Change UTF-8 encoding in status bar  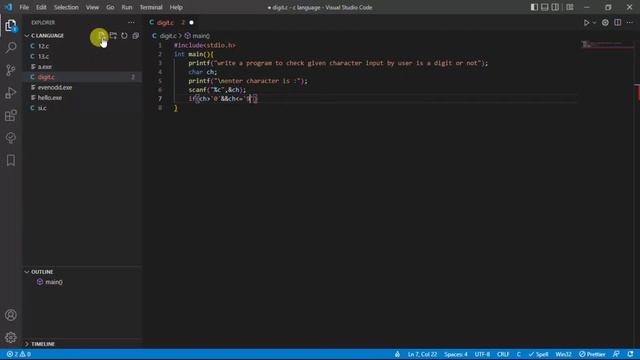pyautogui.click(x=482, y=354)
